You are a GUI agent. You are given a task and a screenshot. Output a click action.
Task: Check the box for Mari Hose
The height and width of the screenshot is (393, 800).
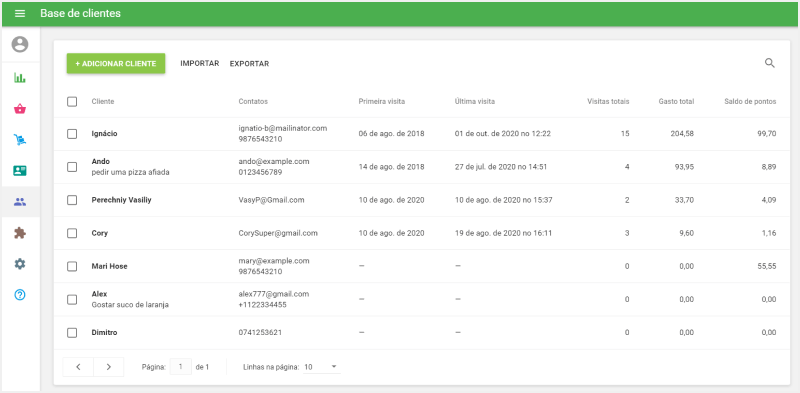(72, 266)
